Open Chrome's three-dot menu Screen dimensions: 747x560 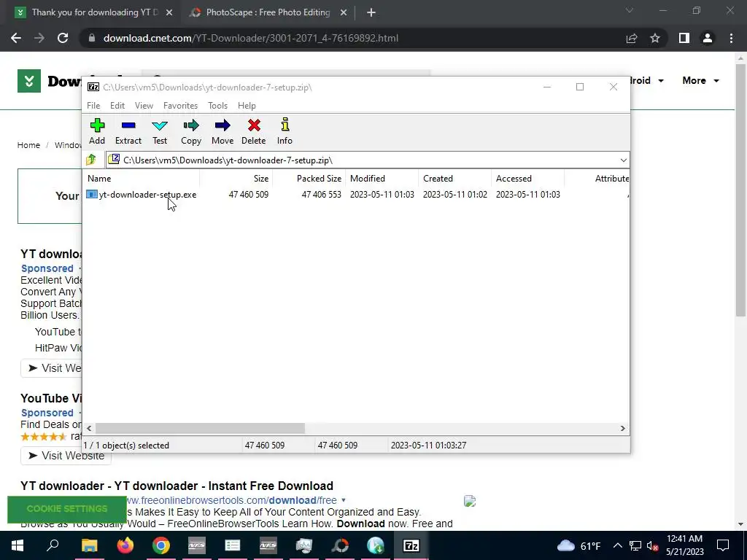coord(731,38)
